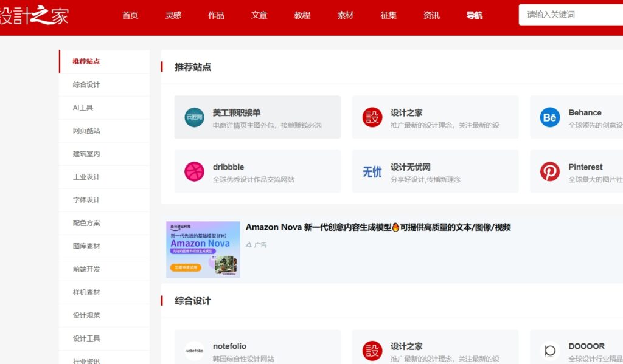This screenshot has height=364, width=623.
Task: Select AI工具 in the sidebar
Action: coord(105,108)
